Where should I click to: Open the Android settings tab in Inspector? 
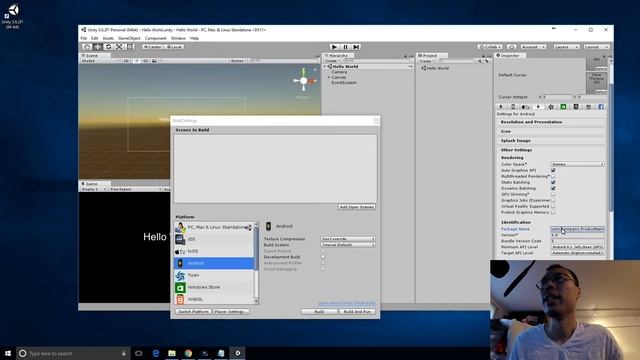(x=538, y=107)
